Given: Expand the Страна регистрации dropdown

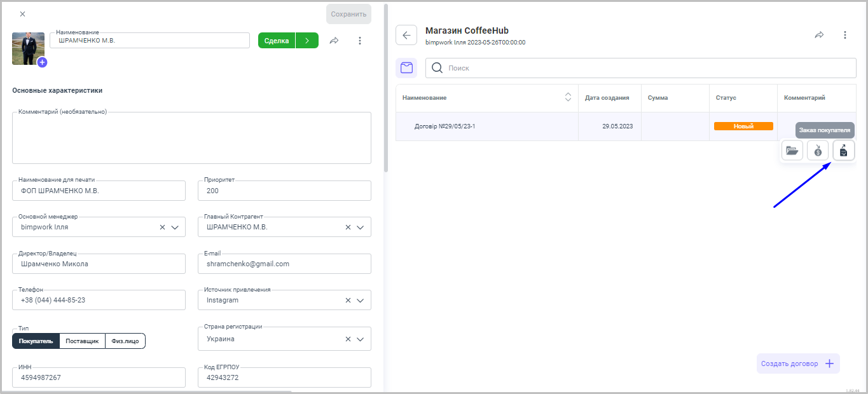Looking at the screenshot, I should [x=361, y=339].
